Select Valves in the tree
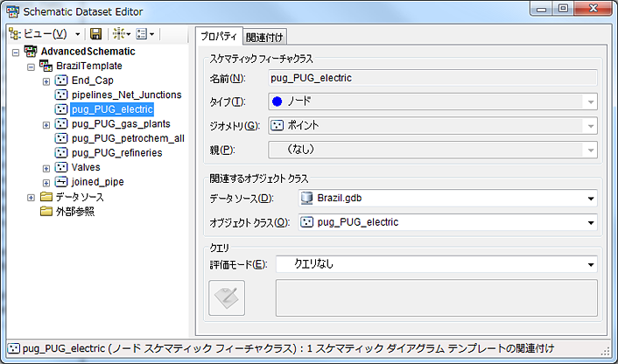The height and width of the screenshot is (364, 618). tap(86, 167)
